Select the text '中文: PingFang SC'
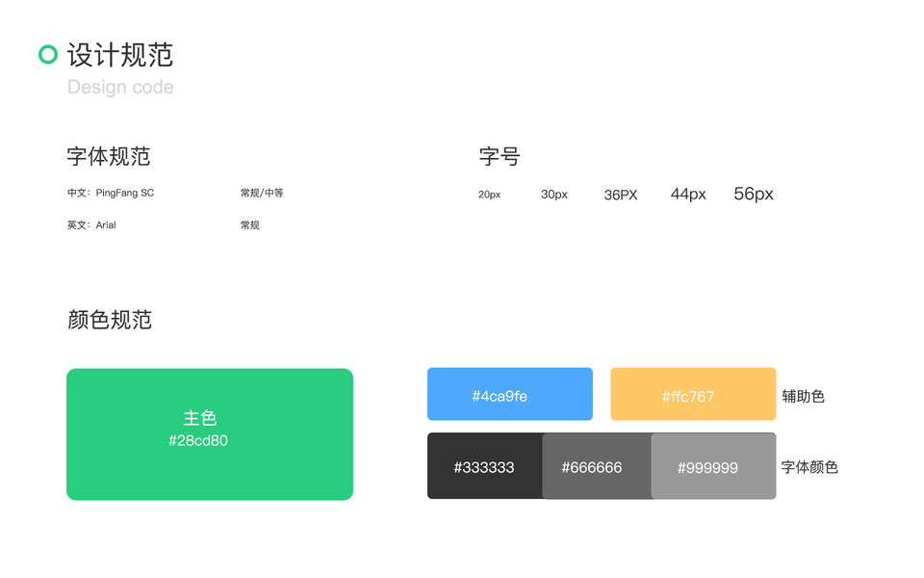 (x=110, y=193)
